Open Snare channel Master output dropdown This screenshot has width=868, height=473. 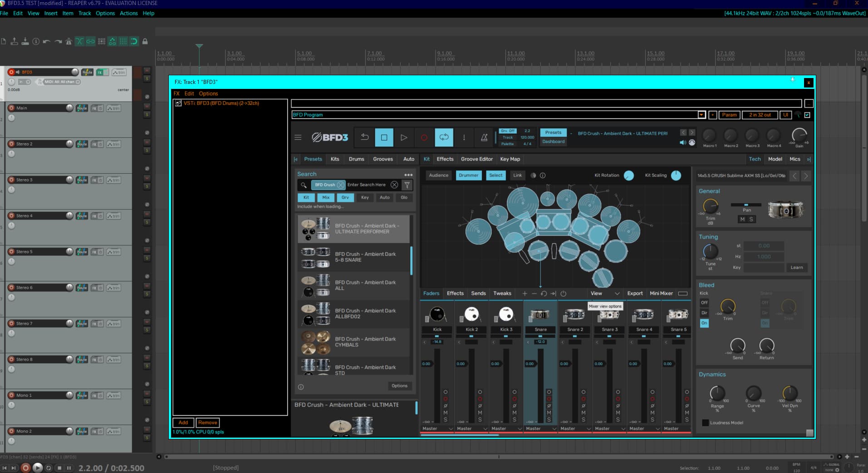541,429
